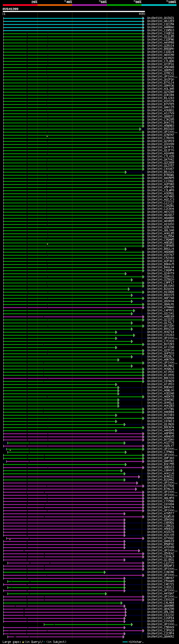This screenshot has height=644, width=179.
Task: Select label UniRef100_Q6ALH1
Action: pos(161,304)
